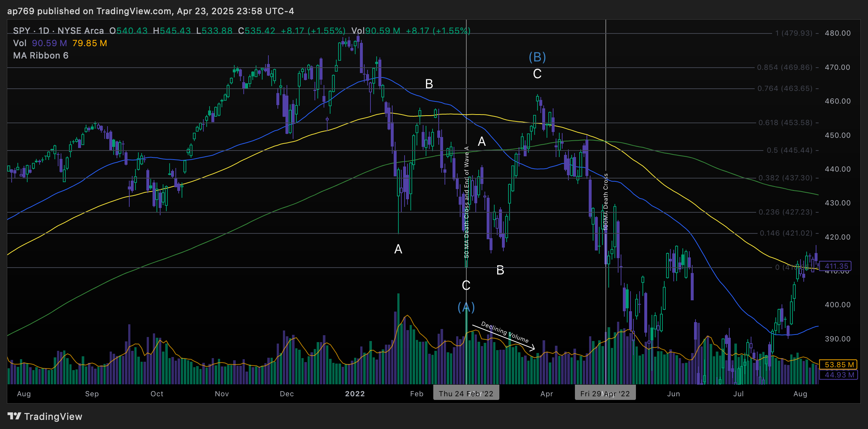Click the Fibonacci level label '0.618 (453.58)'
Image resolution: width=868 pixels, height=429 pixels.
coord(785,123)
